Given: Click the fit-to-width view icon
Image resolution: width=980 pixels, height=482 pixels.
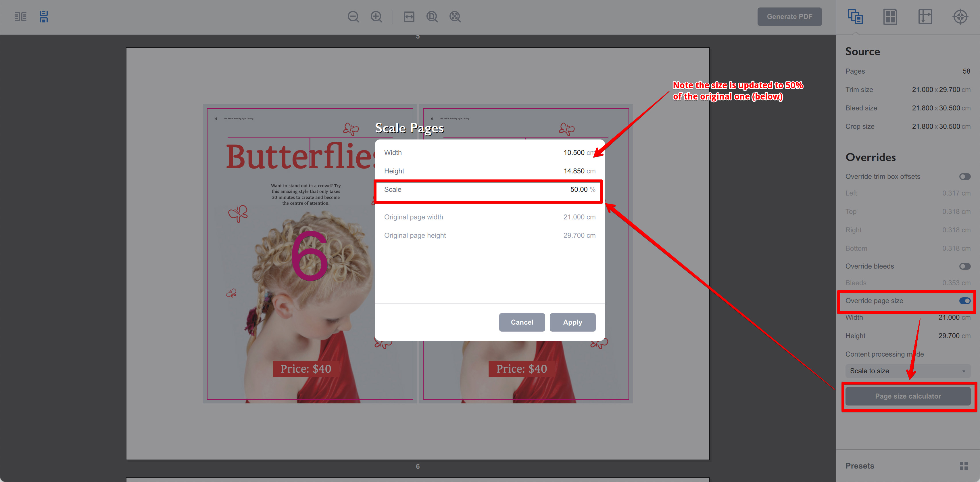Looking at the screenshot, I should (409, 17).
